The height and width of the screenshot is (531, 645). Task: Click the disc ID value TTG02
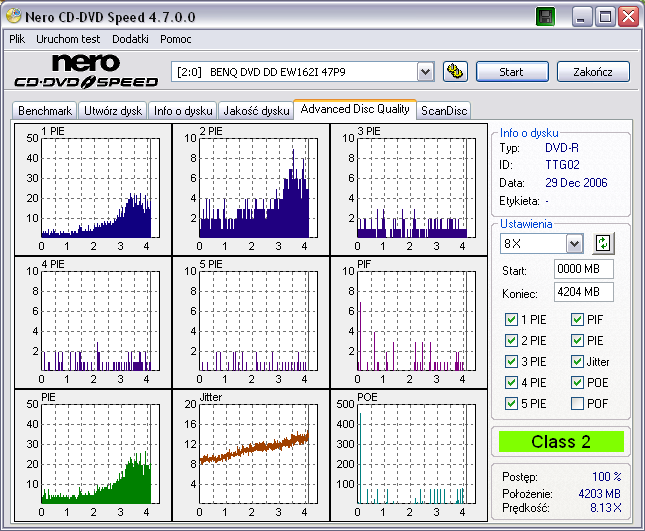562,165
